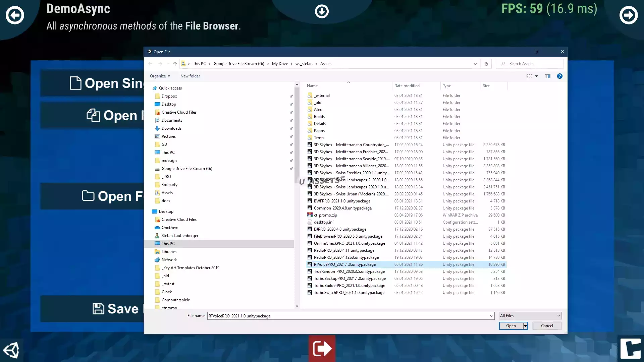This screenshot has height=362, width=644.
Task: Toggle the preview pane icon
Action: point(547,76)
